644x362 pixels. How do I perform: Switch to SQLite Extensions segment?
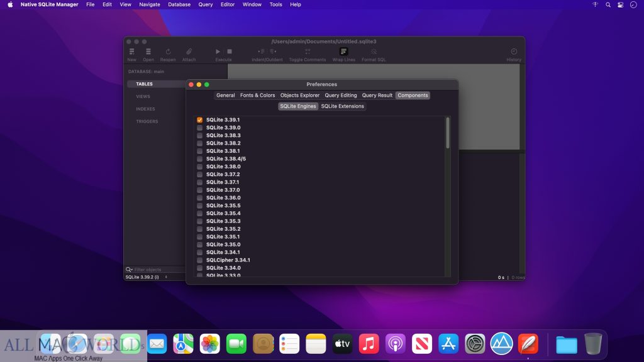tap(343, 106)
